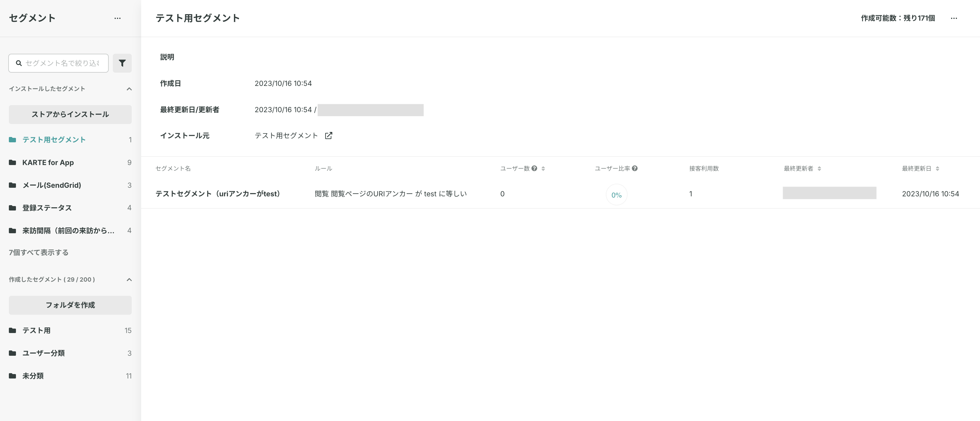The image size is (980, 421).
Task: Click the テスト用セグメント folder icon
Action: (x=13, y=140)
